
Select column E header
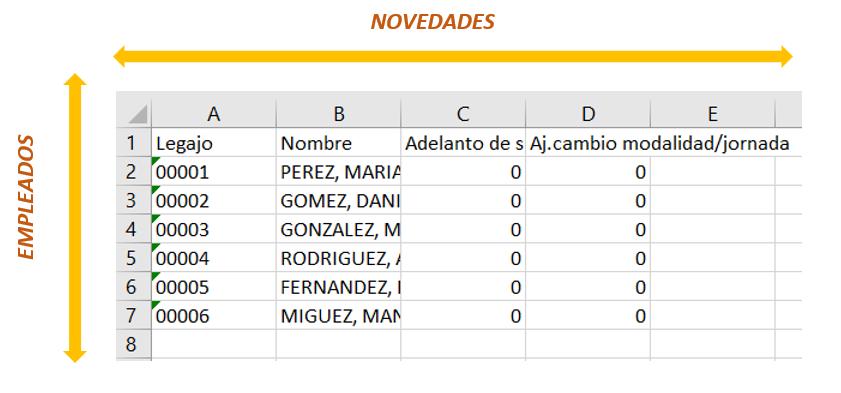(x=712, y=114)
